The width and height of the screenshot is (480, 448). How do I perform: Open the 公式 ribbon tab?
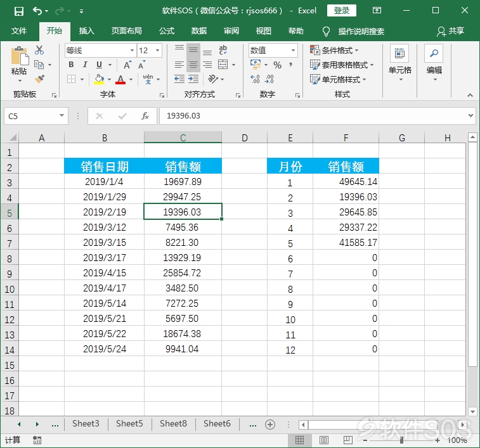(x=167, y=31)
